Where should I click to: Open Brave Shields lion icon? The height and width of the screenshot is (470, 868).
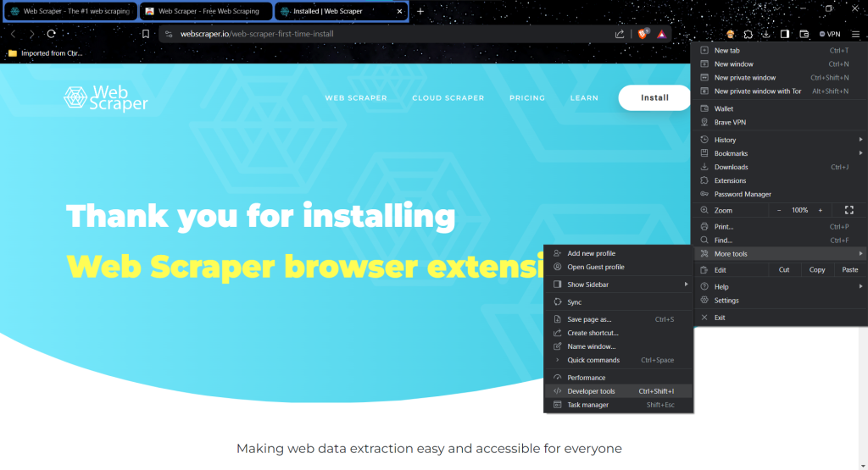[643, 34]
